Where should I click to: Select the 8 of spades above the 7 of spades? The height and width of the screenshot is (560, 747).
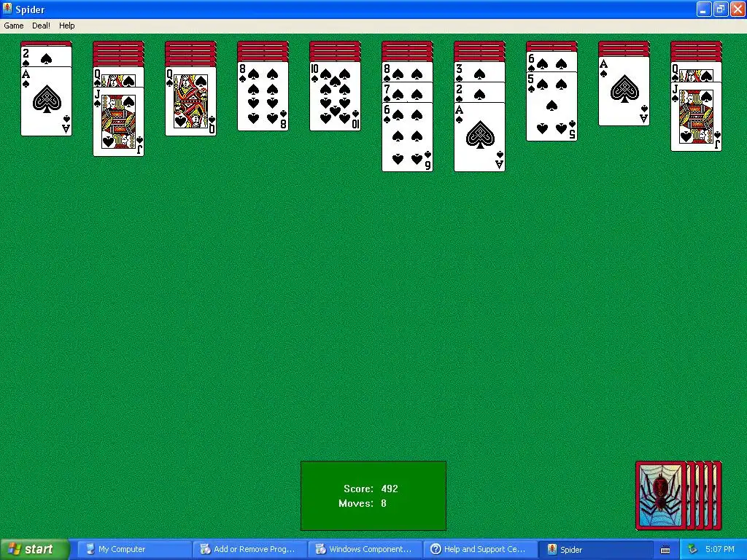407,72
